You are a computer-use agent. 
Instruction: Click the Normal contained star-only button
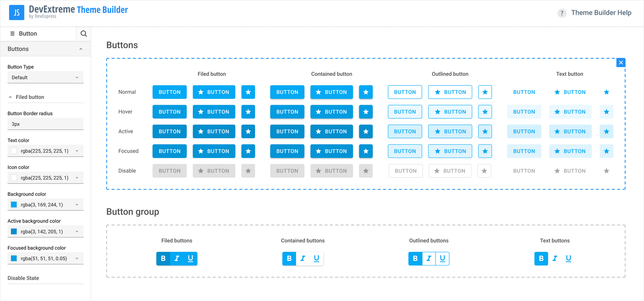point(366,92)
